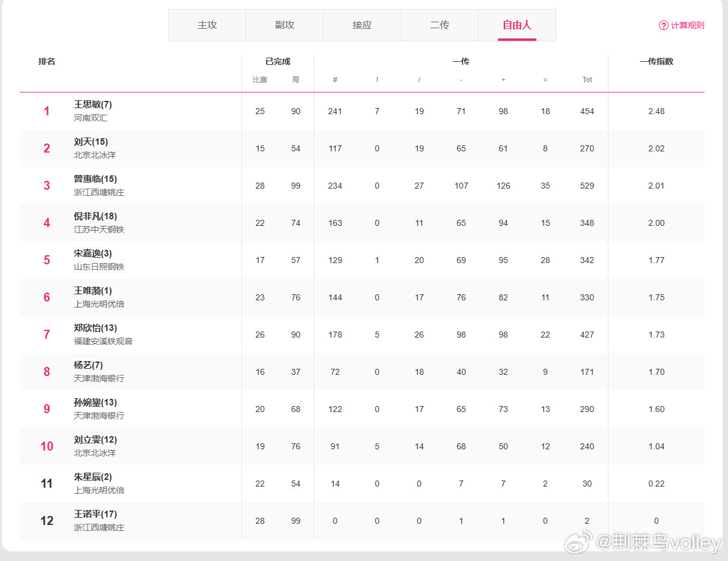Click the 局 sub-header
This screenshot has width=728, height=561.
[296, 80]
